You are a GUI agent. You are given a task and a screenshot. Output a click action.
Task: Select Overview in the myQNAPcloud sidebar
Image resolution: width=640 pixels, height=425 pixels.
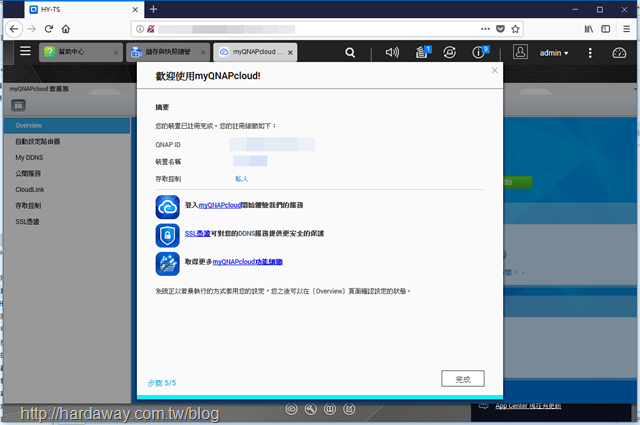pos(67,125)
